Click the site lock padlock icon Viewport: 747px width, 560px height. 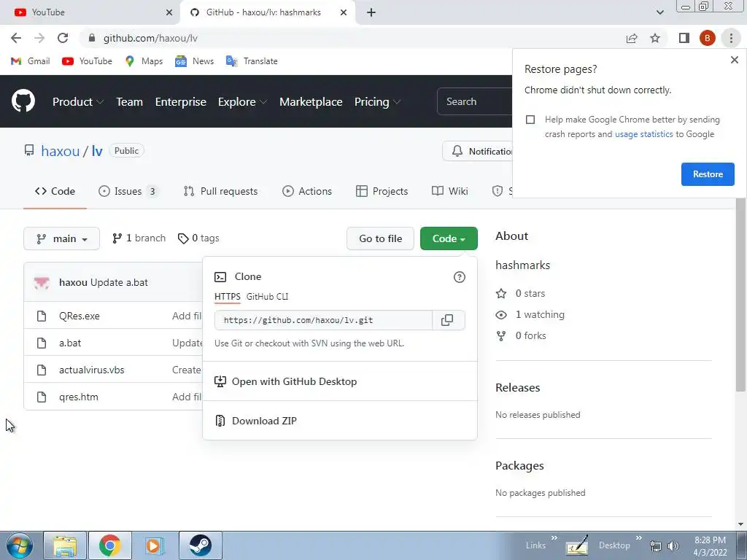point(92,38)
